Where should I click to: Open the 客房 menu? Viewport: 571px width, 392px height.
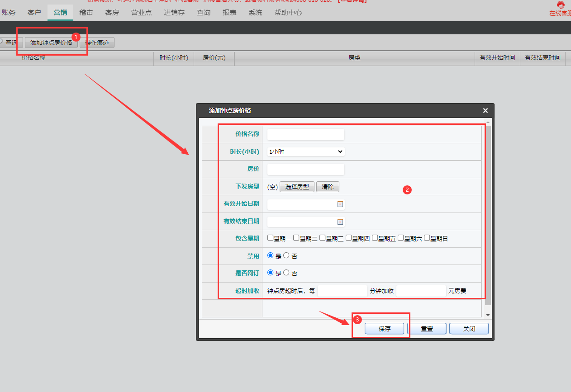[x=112, y=13]
